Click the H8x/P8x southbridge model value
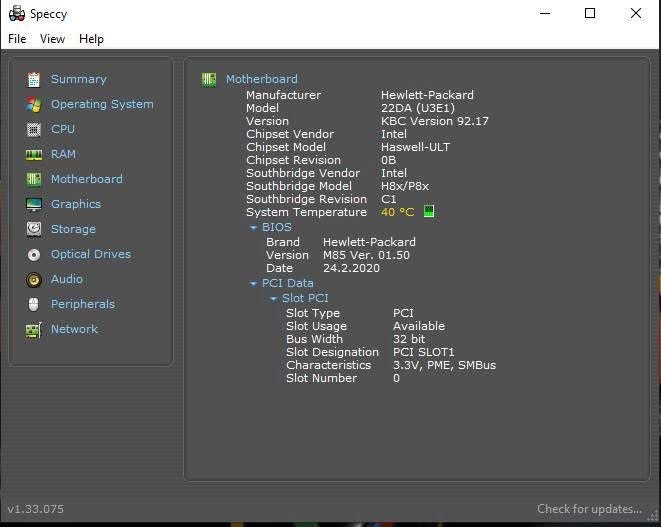 click(x=405, y=186)
